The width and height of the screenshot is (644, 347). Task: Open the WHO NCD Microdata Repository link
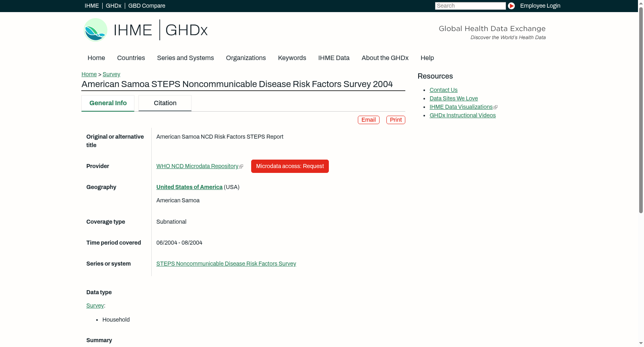197,166
